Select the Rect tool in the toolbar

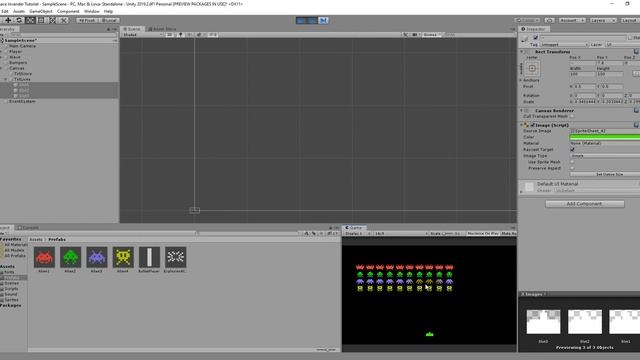[41, 20]
